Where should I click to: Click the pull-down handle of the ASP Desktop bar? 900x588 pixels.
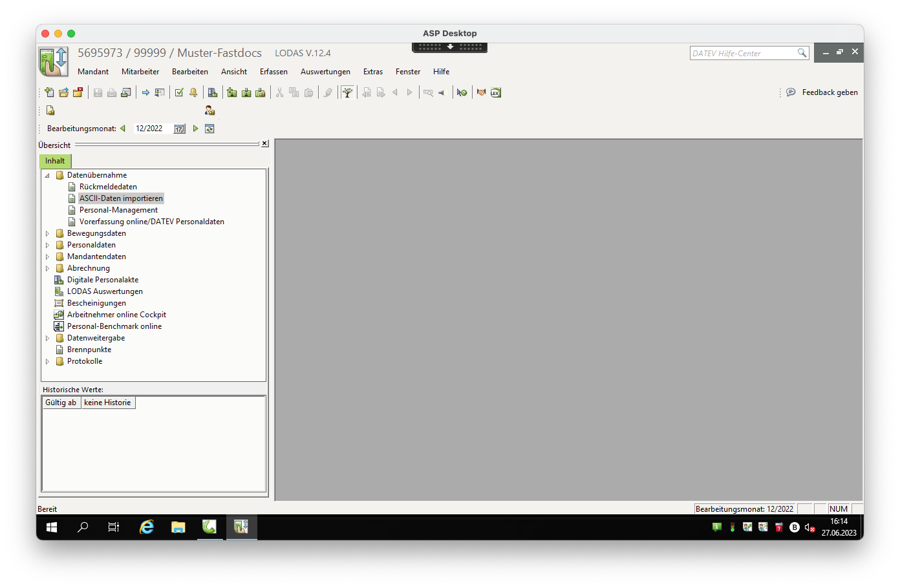click(x=450, y=47)
